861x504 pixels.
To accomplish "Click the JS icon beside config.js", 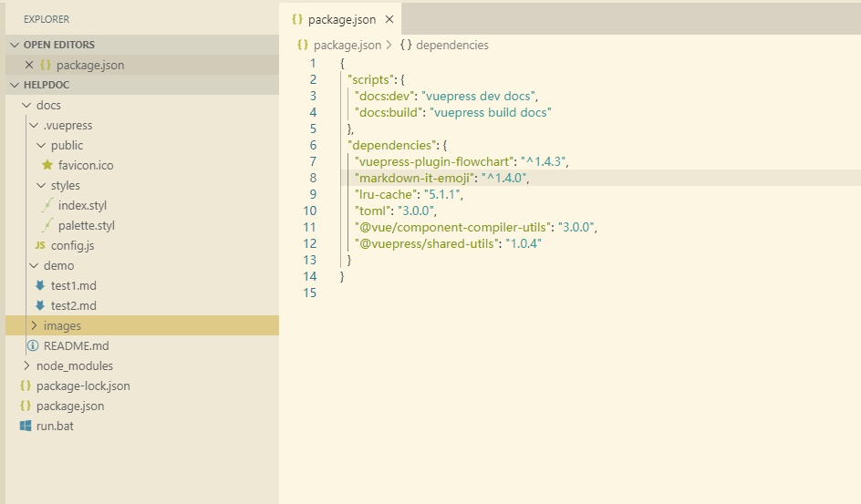I will [40, 246].
